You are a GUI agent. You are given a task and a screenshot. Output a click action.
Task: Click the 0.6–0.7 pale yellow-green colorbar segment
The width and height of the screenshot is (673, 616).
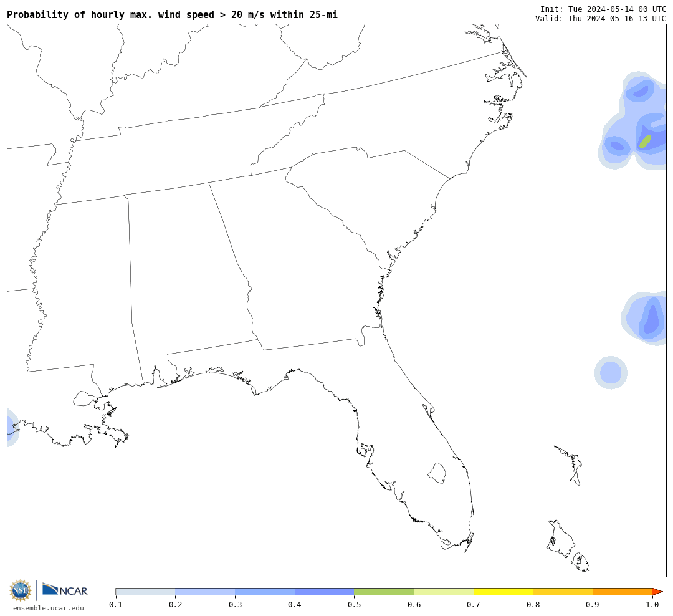click(x=444, y=592)
